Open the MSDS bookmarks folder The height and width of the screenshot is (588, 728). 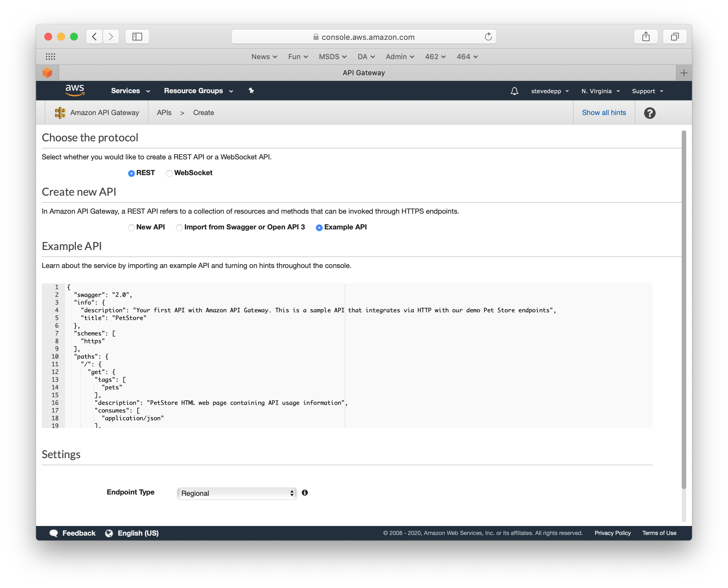[332, 57]
